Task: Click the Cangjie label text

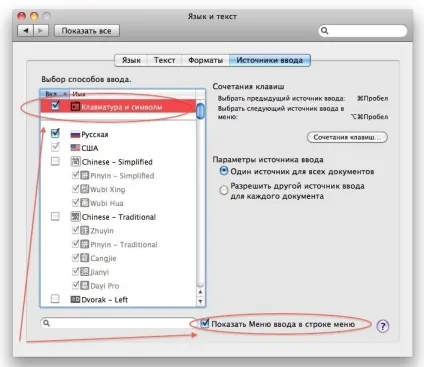Action: pos(103,258)
